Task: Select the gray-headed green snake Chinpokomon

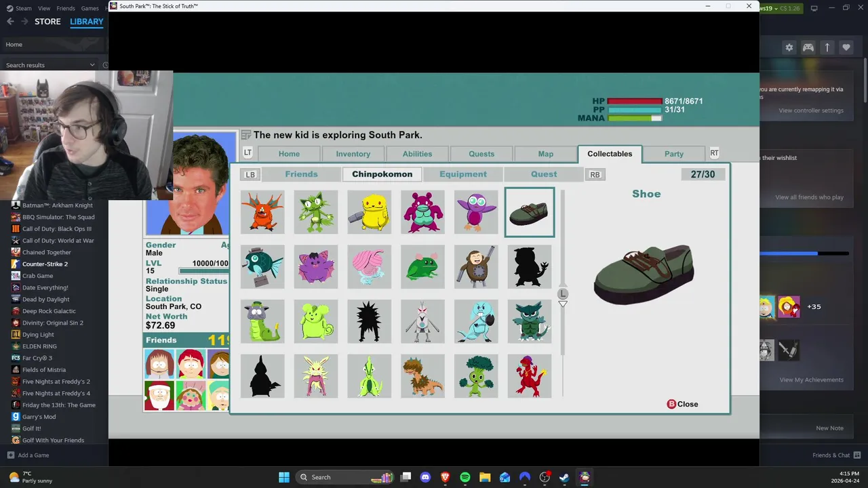Action: point(262,321)
